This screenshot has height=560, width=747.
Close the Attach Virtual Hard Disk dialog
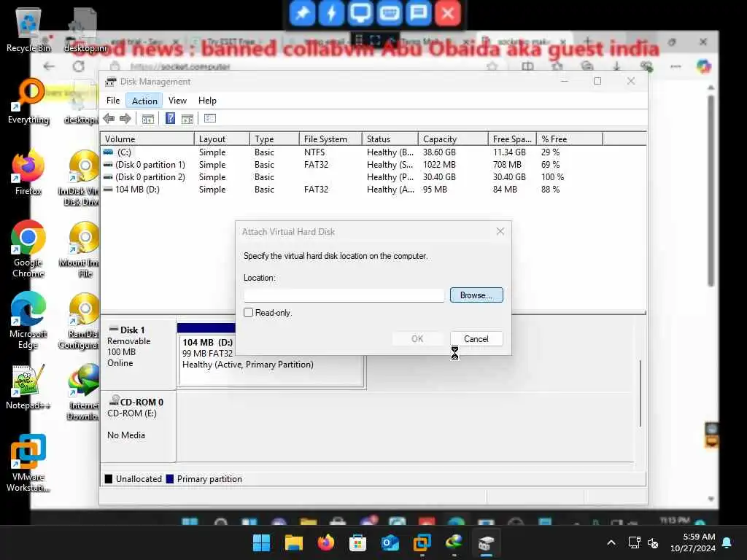[500, 231]
